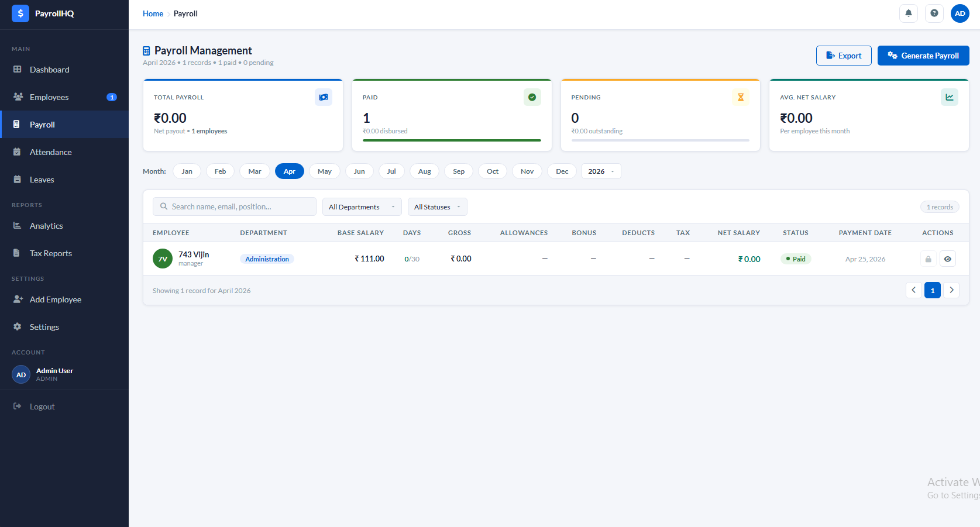The width and height of the screenshot is (980, 527).
Task: Click the notification bell icon
Action: tap(908, 13)
